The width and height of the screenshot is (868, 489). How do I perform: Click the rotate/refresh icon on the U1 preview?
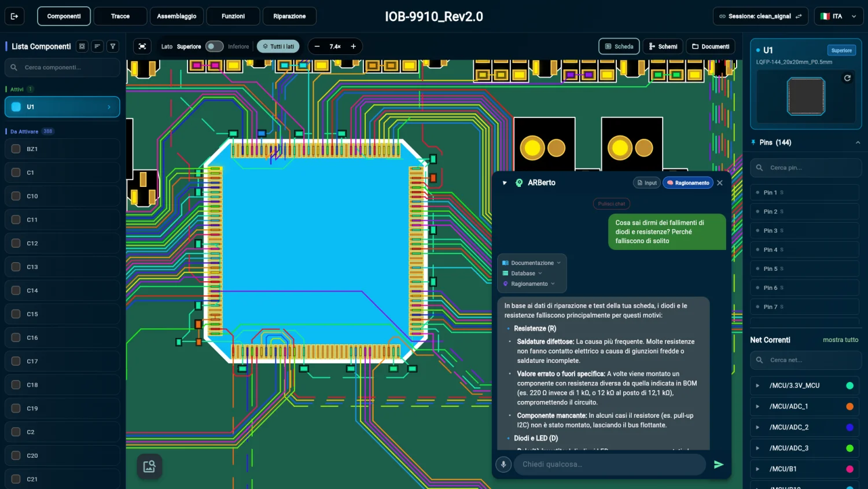tap(847, 78)
